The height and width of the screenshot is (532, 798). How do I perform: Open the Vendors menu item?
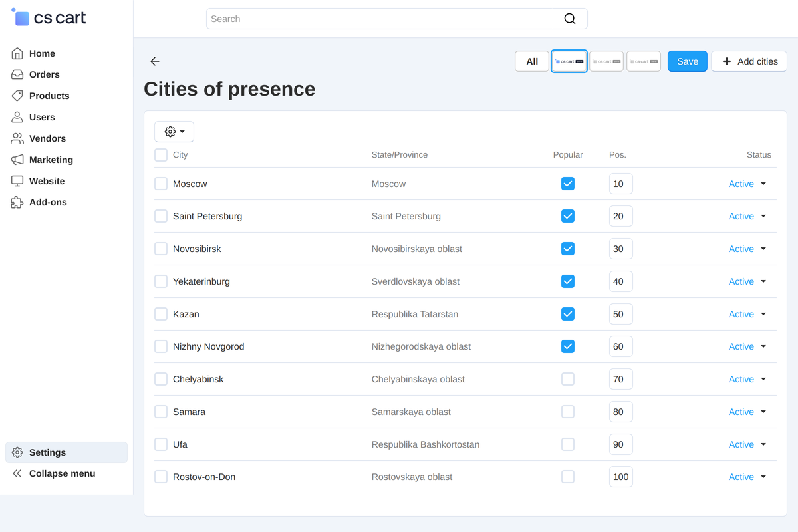pos(66,138)
